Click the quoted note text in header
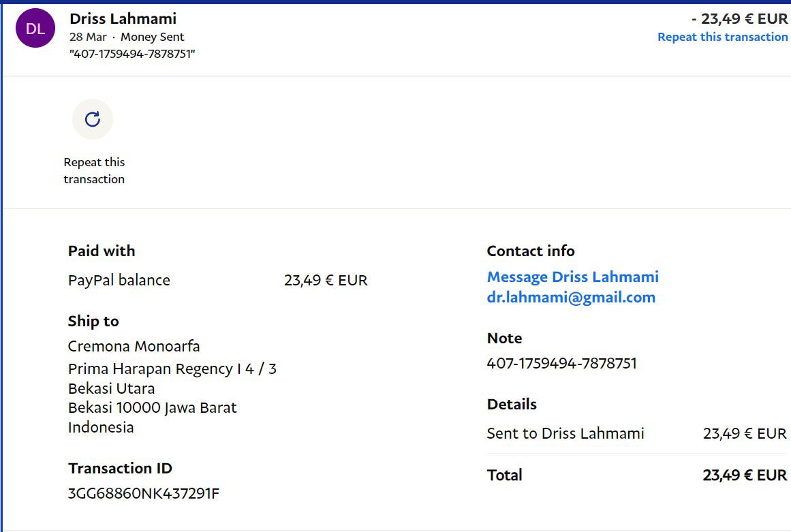Viewport: 791px width, 532px height. (x=132, y=54)
